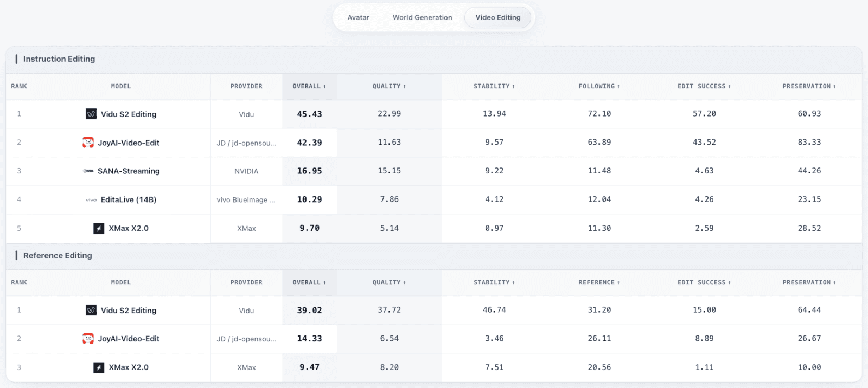
Task: Sort Instruction Editing by the Stability column
Action: pos(494,86)
